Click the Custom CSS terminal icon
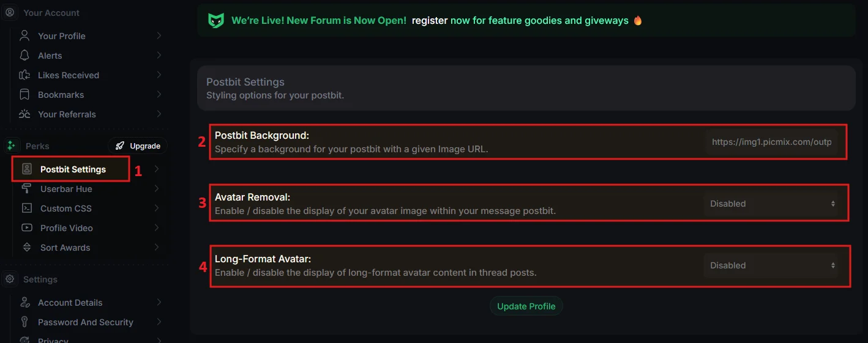868x343 pixels. (x=27, y=208)
